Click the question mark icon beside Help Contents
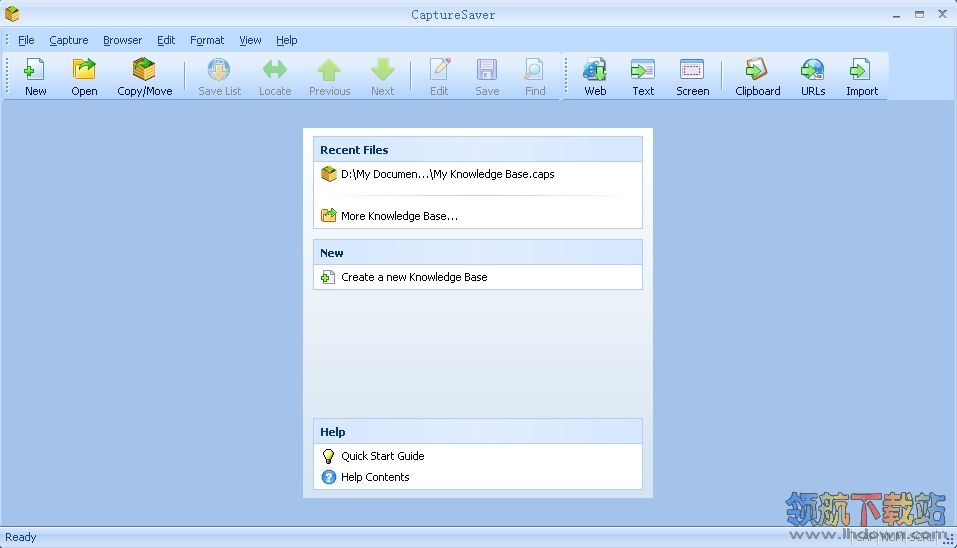 click(x=328, y=477)
